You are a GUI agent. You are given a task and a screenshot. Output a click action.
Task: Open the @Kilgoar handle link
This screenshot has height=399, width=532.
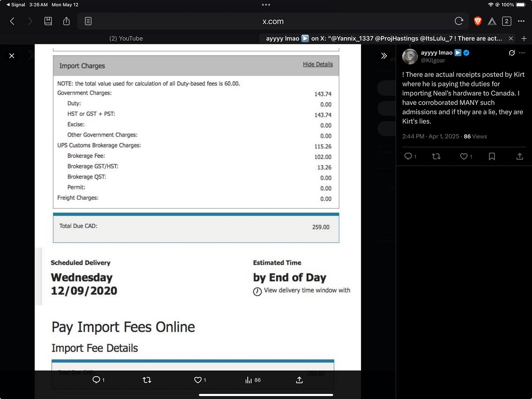tap(433, 60)
